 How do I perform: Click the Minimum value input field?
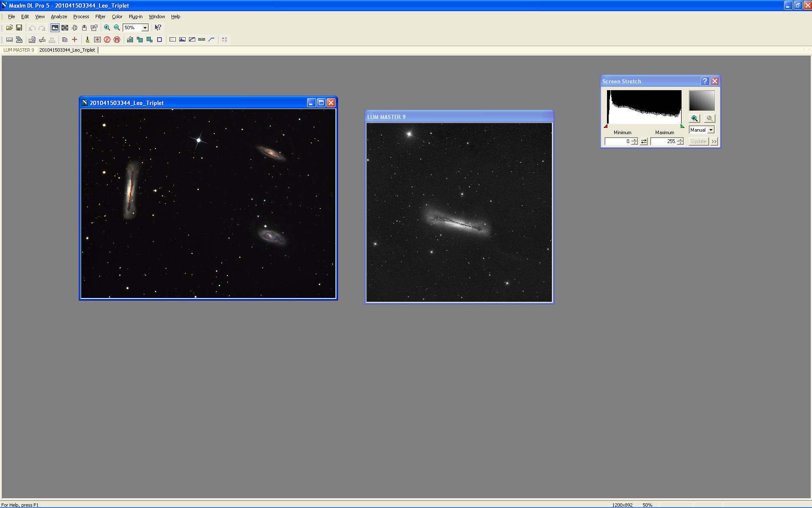point(618,141)
